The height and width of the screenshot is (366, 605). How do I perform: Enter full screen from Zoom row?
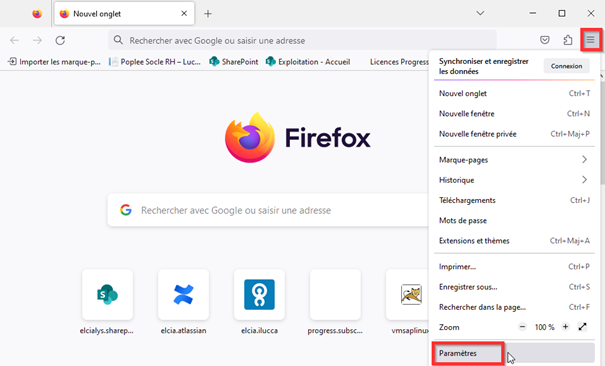[582, 327]
